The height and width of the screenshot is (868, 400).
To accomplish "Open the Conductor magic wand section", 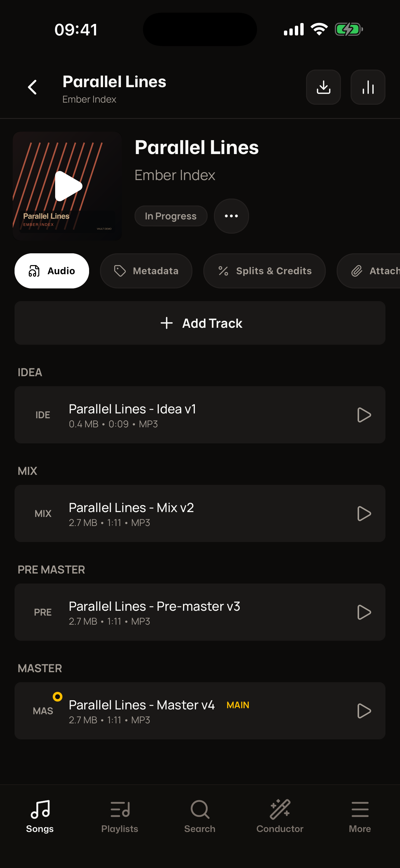I will click(280, 816).
